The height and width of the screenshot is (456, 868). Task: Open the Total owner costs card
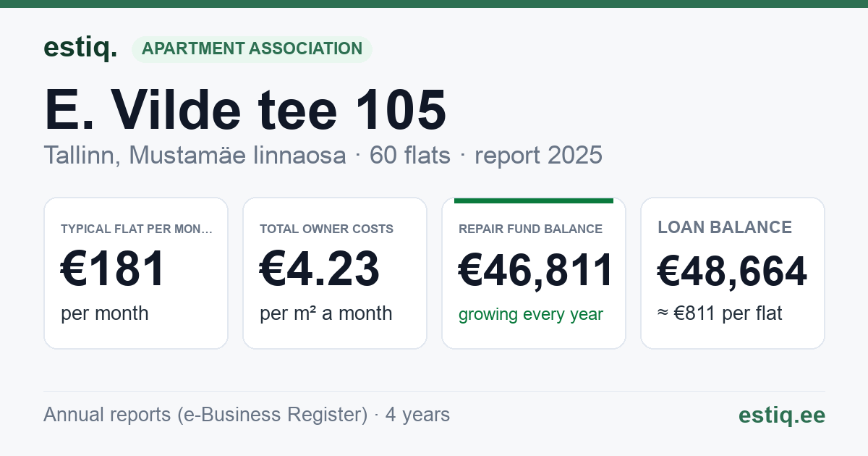[335, 273]
